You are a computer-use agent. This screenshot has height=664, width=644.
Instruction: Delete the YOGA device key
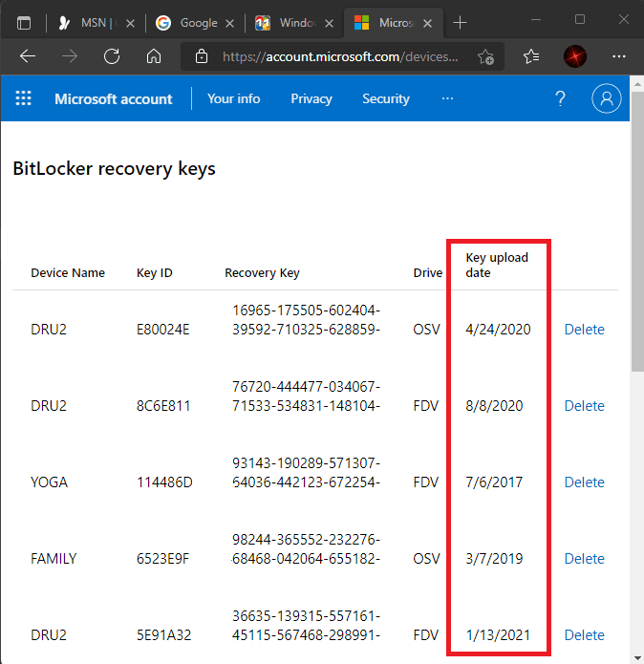point(585,482)
